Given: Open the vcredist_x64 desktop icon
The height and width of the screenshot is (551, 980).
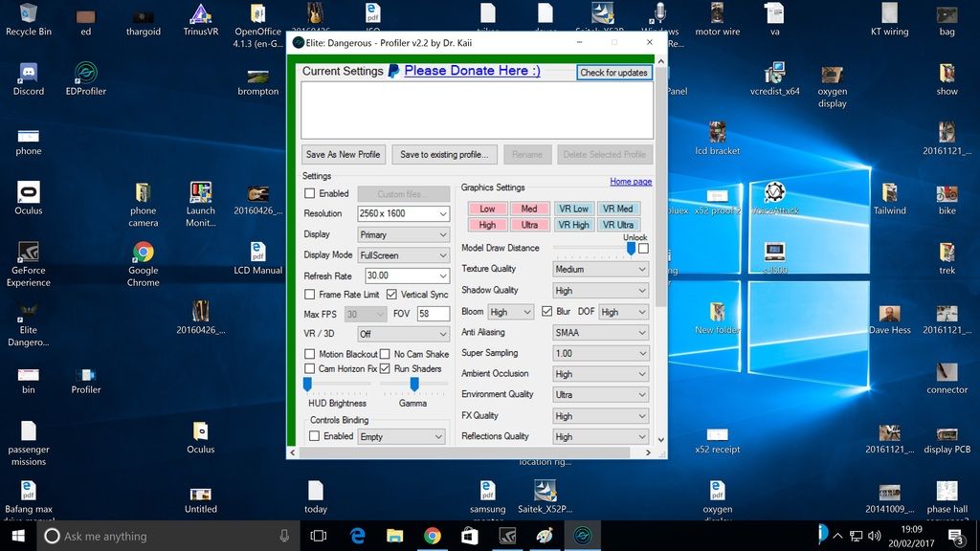Looking at the screenshot, I should click(x=774, y=78).
